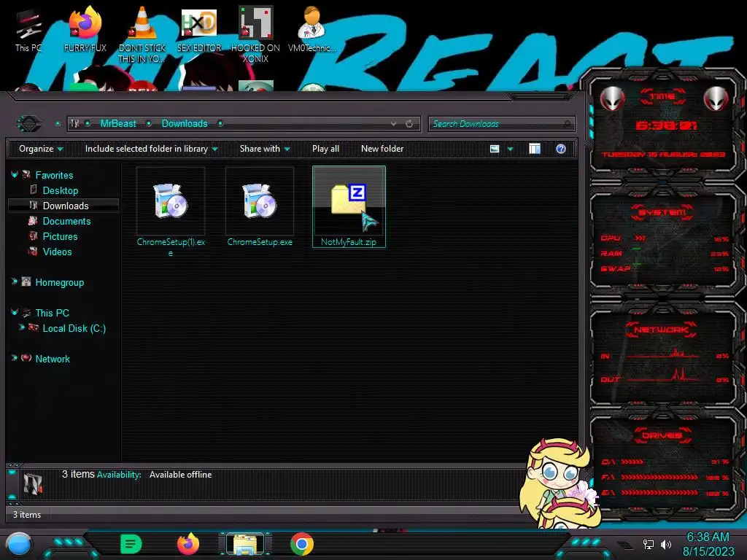The image size is (747, 560).
Task: Select Local Disk (C:) in navigation pane
Action: (74, 329)
